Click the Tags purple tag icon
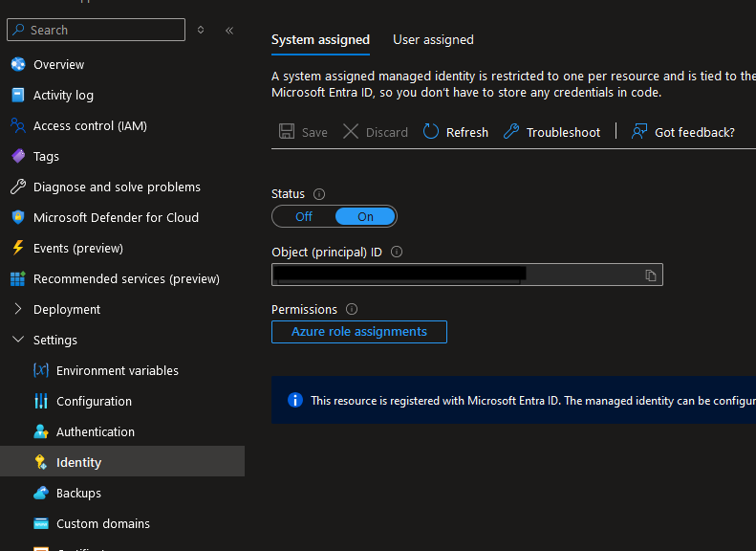The height and width of the screenshot is (551, 756). pyautogui.click(x=17, y=156)
